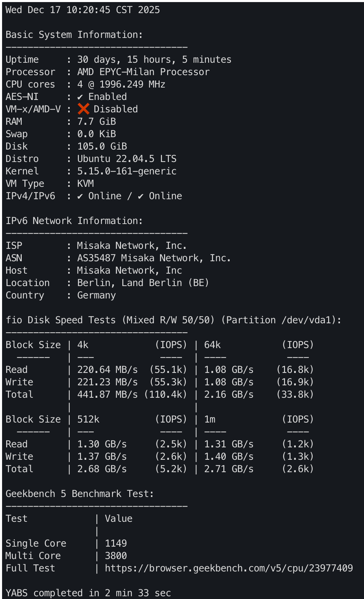Open the Geekbench full test URL
This screenshot has width=364, height=599.
point(229,568)
